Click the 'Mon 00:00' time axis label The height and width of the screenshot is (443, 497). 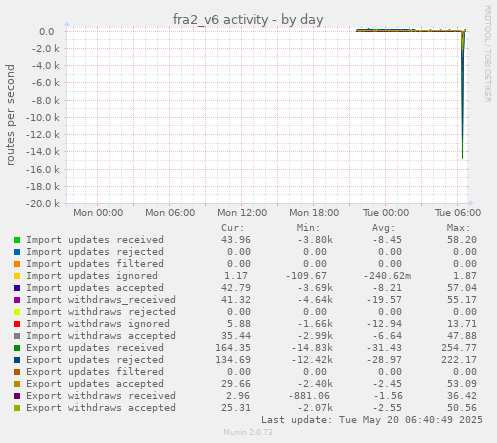pos(98,213)
